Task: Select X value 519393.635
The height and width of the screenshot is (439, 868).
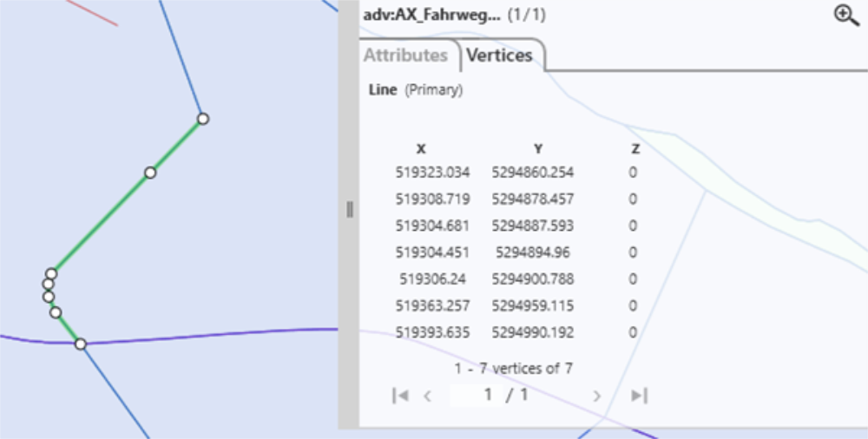Action: [x=432, y=332]
